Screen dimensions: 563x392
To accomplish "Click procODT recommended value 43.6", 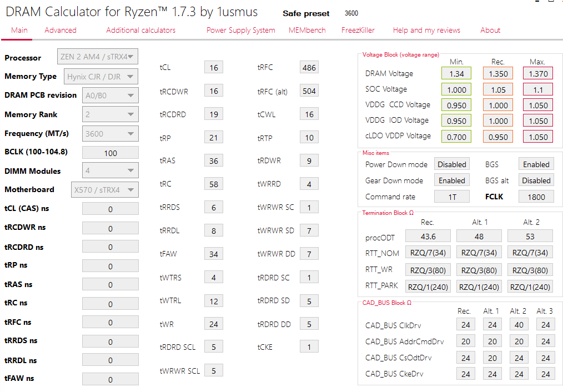I will (x=428, y=236).
